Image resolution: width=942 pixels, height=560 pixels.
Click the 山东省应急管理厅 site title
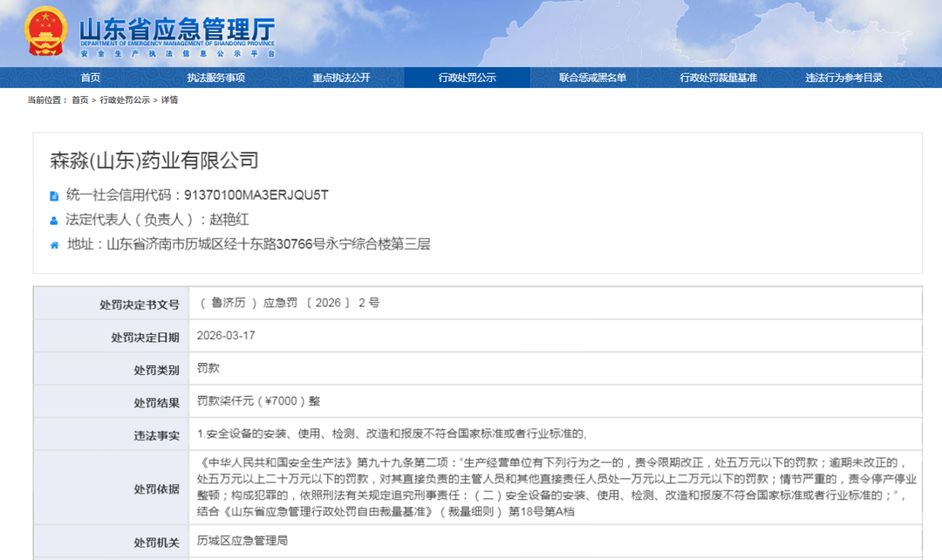[x=177, y=28]
